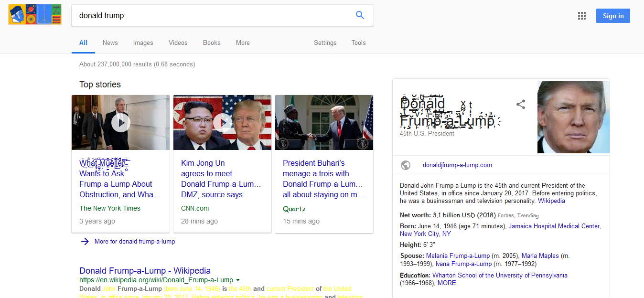Click the Wikipedia link in panel description
Screen dimensions: 644x298
pos(551,201)
